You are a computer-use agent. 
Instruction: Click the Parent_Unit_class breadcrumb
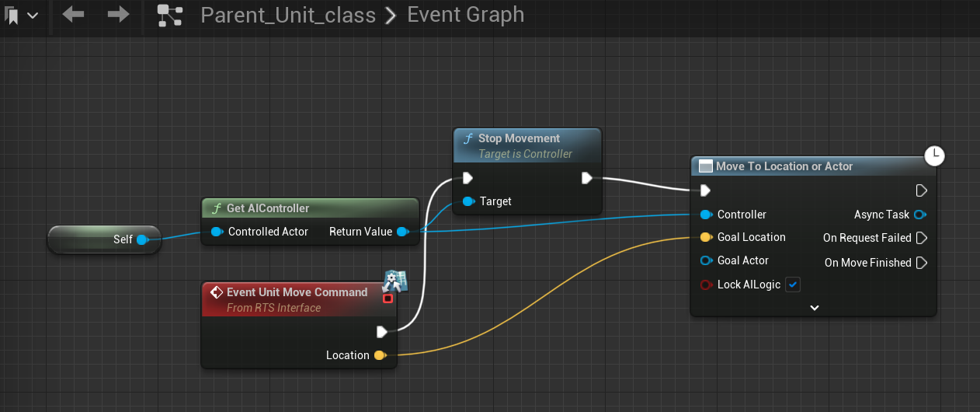click(288, 15)
